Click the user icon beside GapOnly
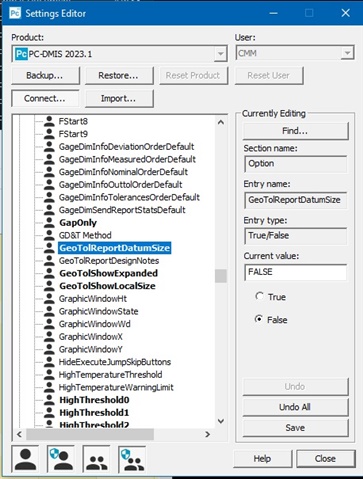The image size is (363, 479). point(49,222)
